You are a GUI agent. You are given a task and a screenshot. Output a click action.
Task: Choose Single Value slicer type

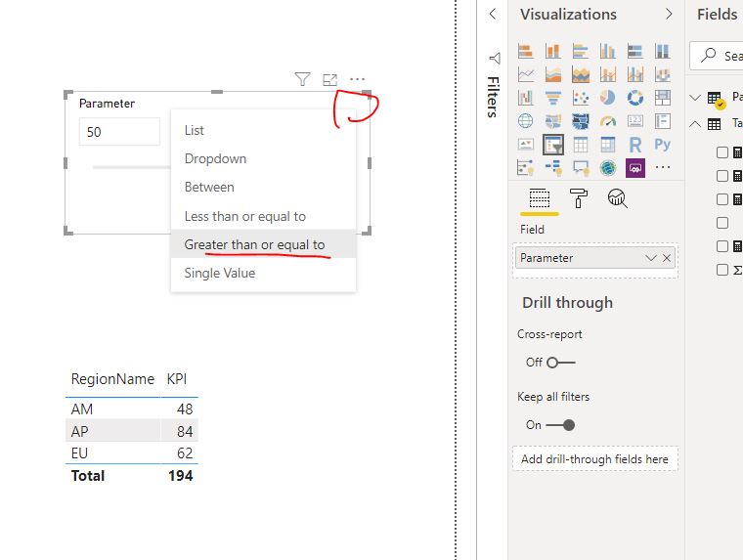263,273
